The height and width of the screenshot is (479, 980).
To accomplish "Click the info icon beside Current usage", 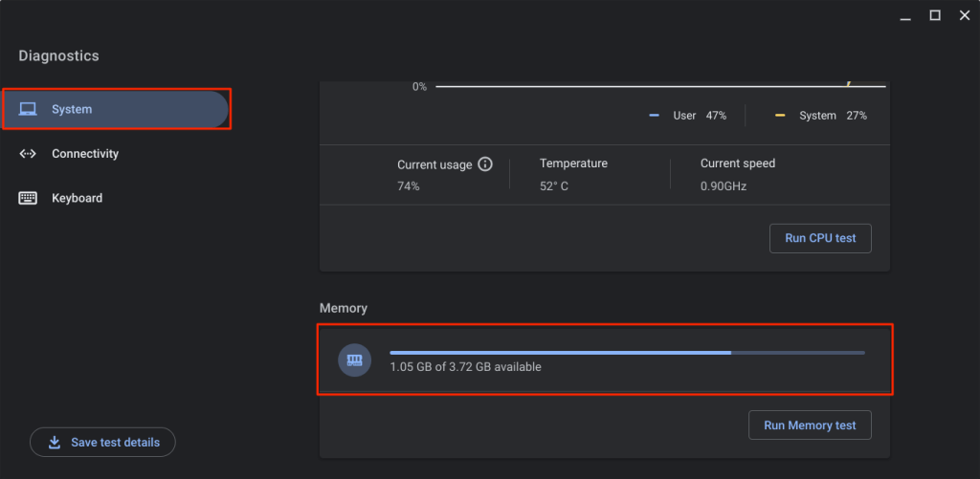I will (485, 164).
